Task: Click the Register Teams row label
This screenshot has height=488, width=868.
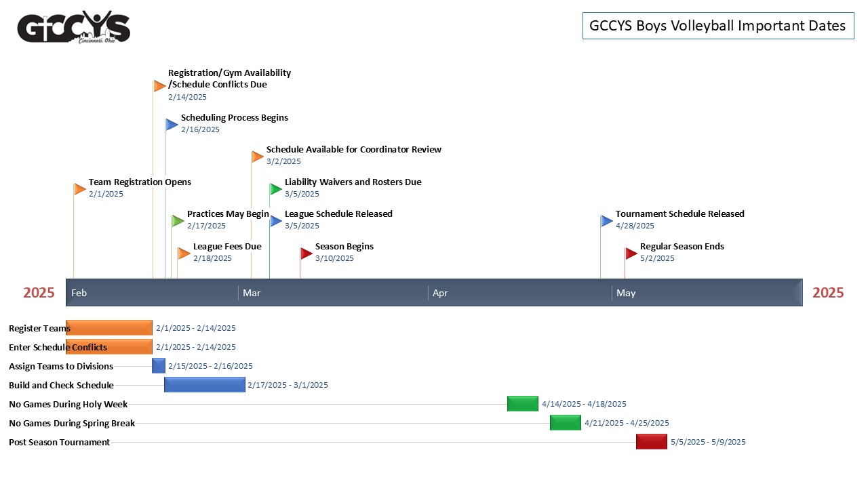Action: tap(39, 328)
